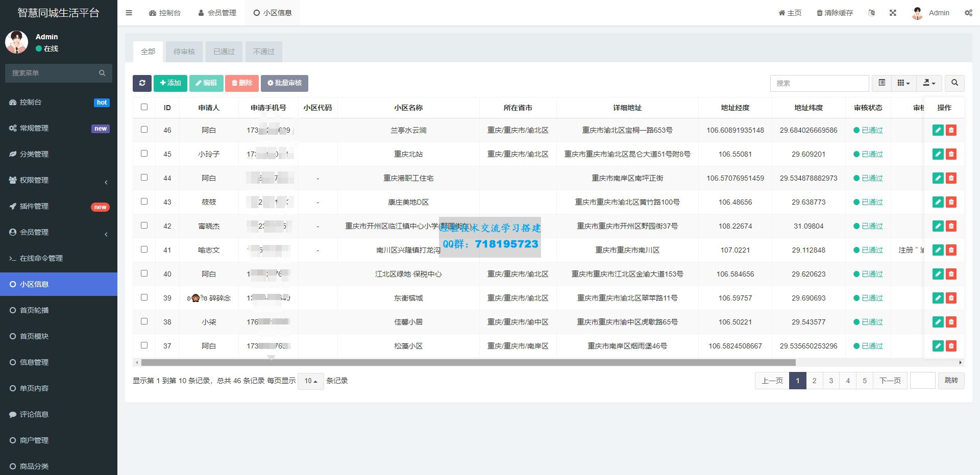Toggle table card view icon
This screenshot has width=980, height=475.
[x=881, y=83]
